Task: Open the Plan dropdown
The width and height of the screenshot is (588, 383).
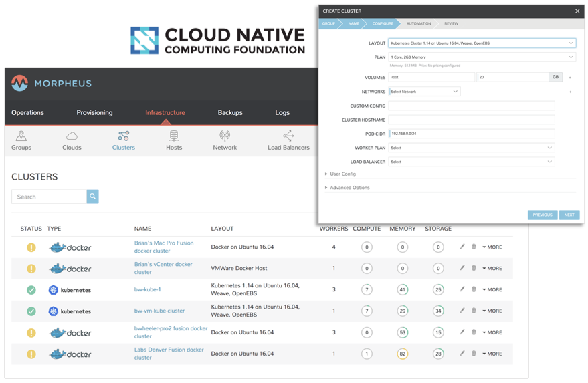Action: coord(482,57)
